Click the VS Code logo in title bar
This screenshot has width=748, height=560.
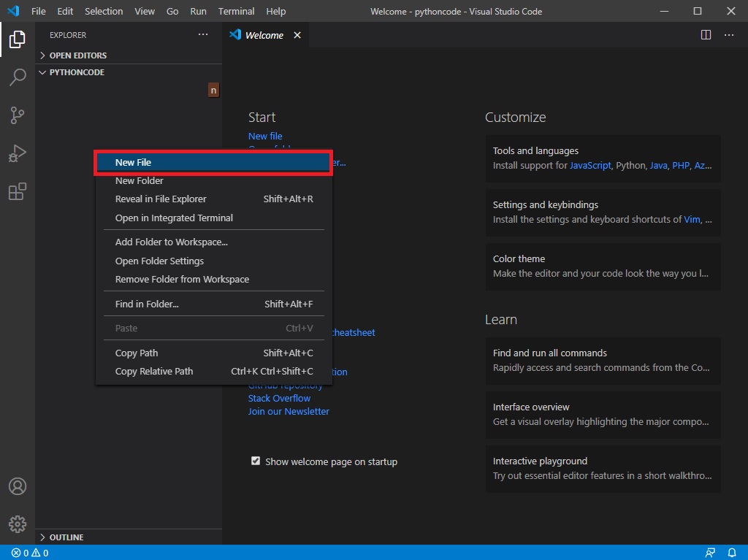13,10
